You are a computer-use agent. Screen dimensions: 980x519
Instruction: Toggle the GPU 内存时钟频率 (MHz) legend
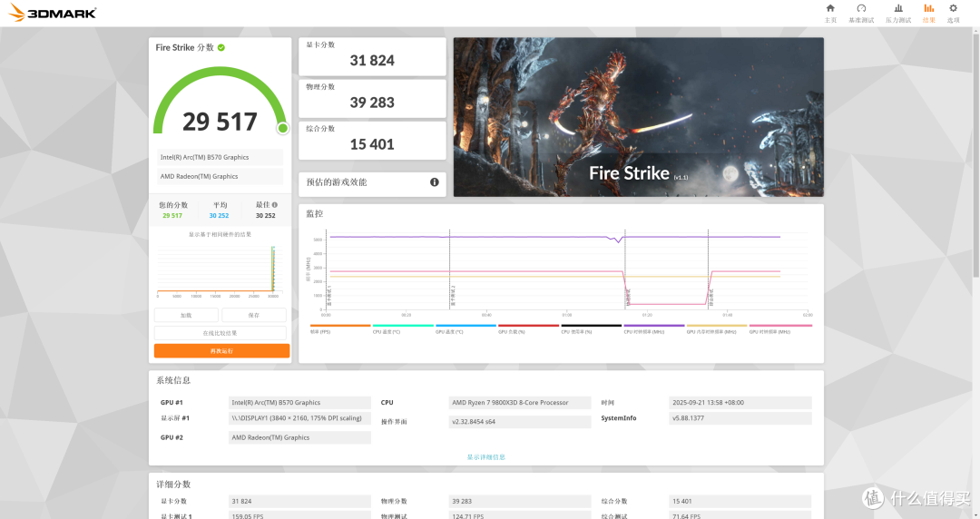pyautogui.click(x=717, y=328)
